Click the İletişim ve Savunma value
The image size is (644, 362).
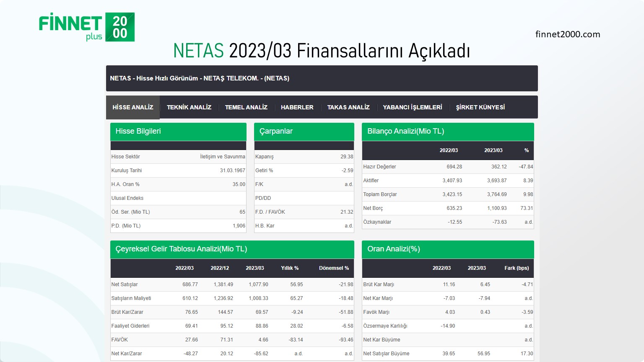223,157
